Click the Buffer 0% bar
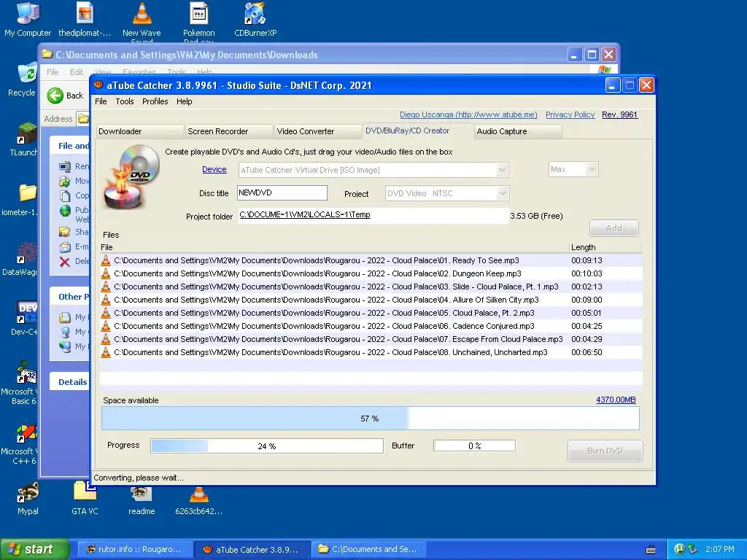 point(474,446)
